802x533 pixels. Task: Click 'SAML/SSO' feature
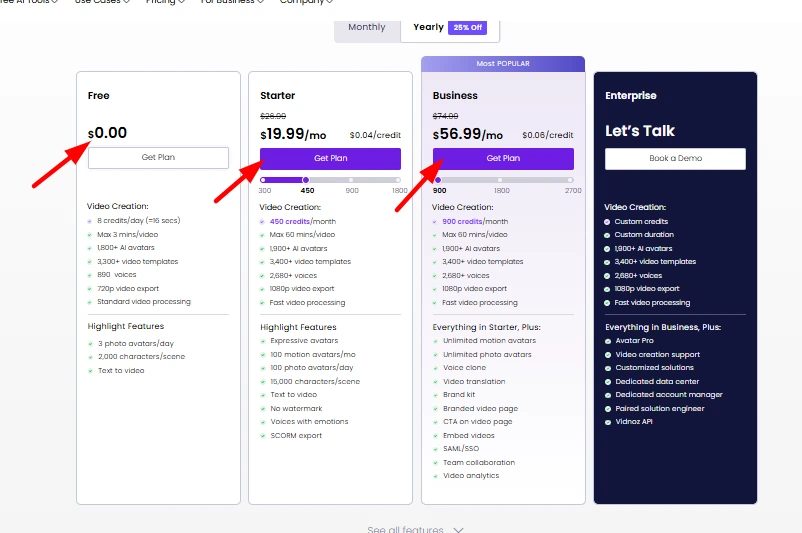click(461, 449)
